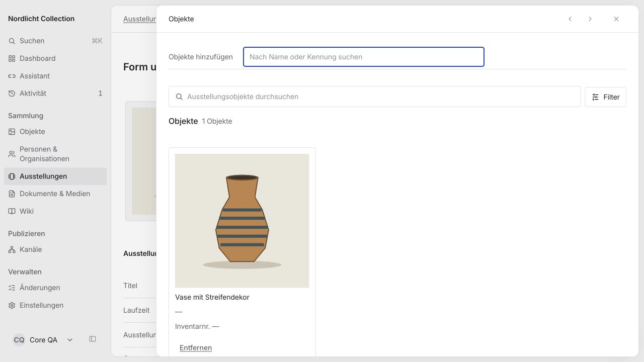Open the Filter options button
644x362 pixels.
point(606,97)
